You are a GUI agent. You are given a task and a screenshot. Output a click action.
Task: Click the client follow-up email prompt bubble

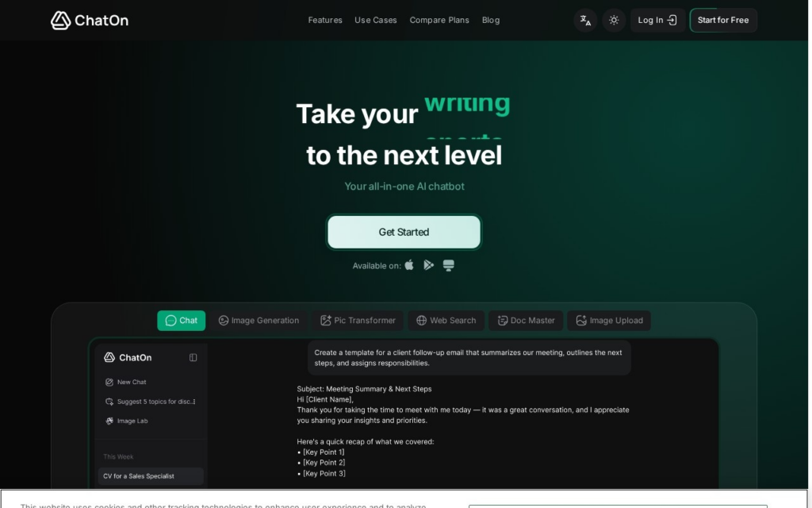[x=469, y=358]
